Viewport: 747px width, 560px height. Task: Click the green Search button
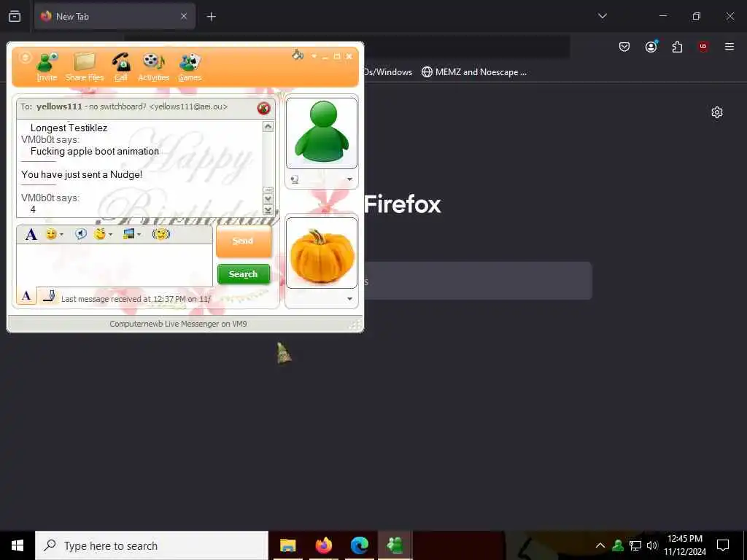tap(244, 274)
